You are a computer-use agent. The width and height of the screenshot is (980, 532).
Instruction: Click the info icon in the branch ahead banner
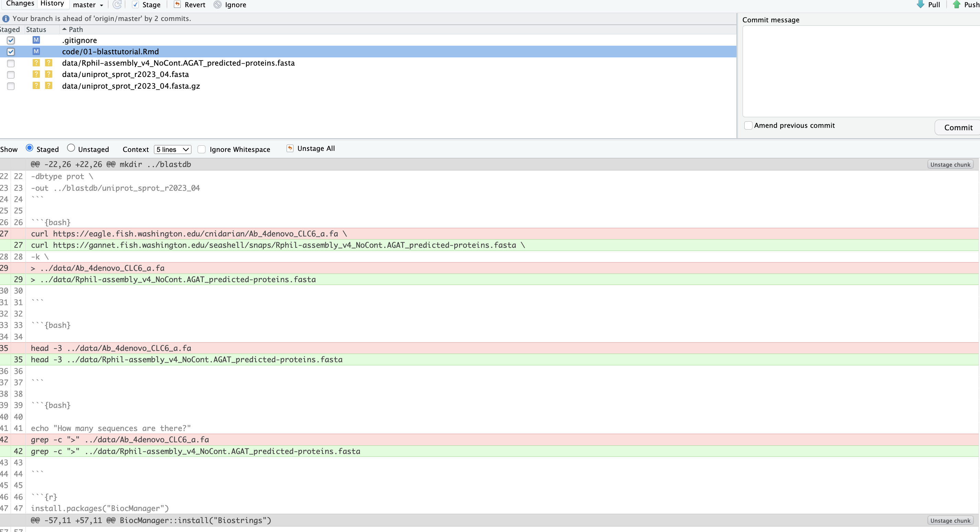coord(6,18)
